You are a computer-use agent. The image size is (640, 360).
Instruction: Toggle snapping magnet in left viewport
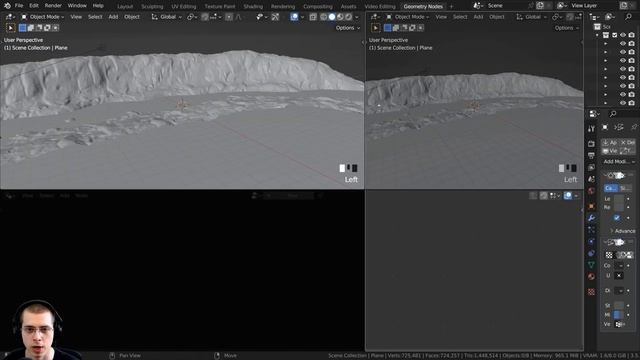point(205,17)
